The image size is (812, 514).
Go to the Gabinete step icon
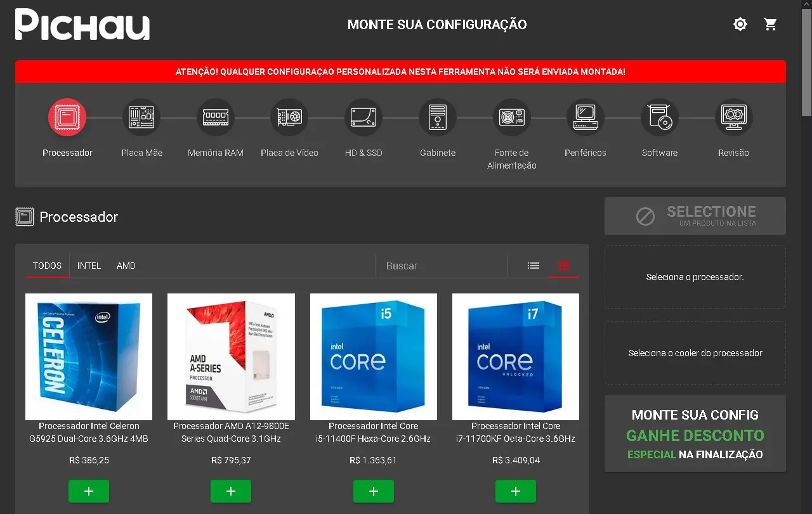coord(438,117)
